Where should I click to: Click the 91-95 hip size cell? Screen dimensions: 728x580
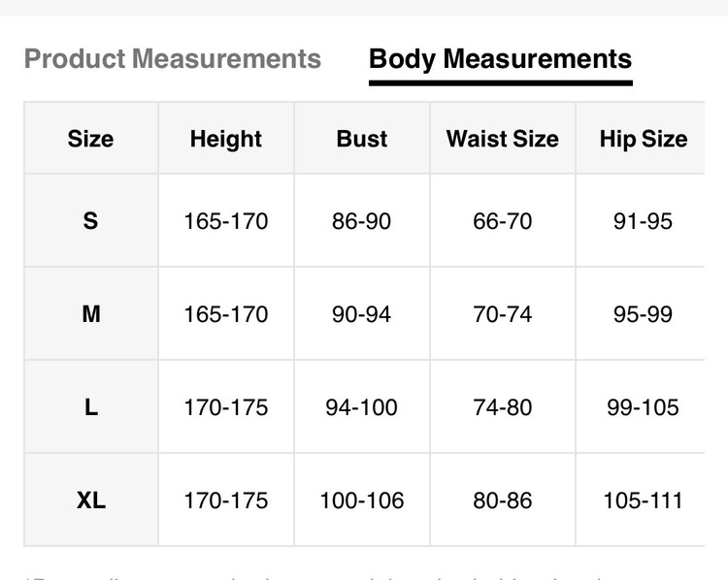643,221
